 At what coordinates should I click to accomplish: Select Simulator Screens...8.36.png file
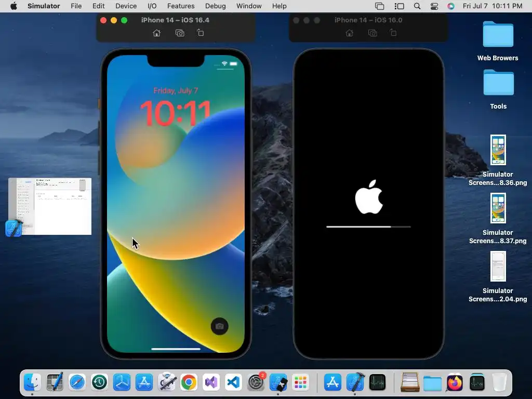[498, 160]
